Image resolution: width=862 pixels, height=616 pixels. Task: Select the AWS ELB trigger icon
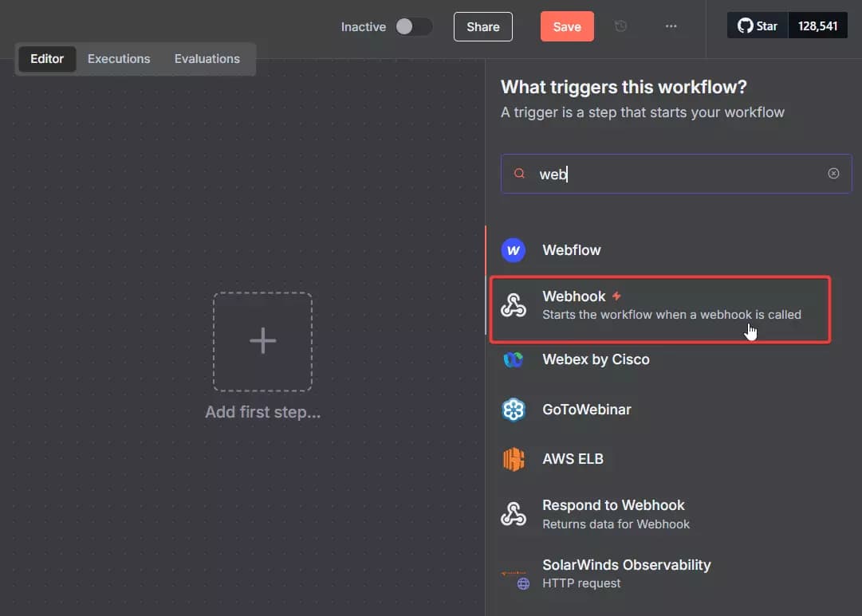point(514,458)
